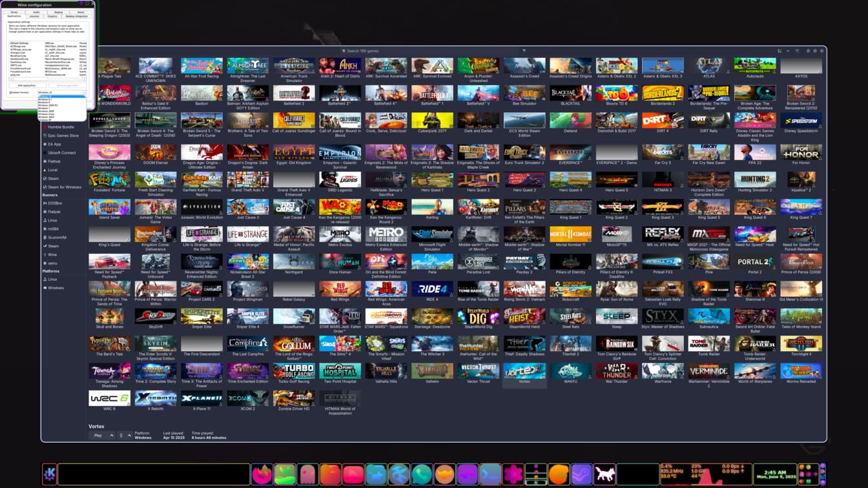The height and width of the screenshot is (488, 868).
Task: Select the Cyberpunk 2077 game cover
Action: coord(432,120)
